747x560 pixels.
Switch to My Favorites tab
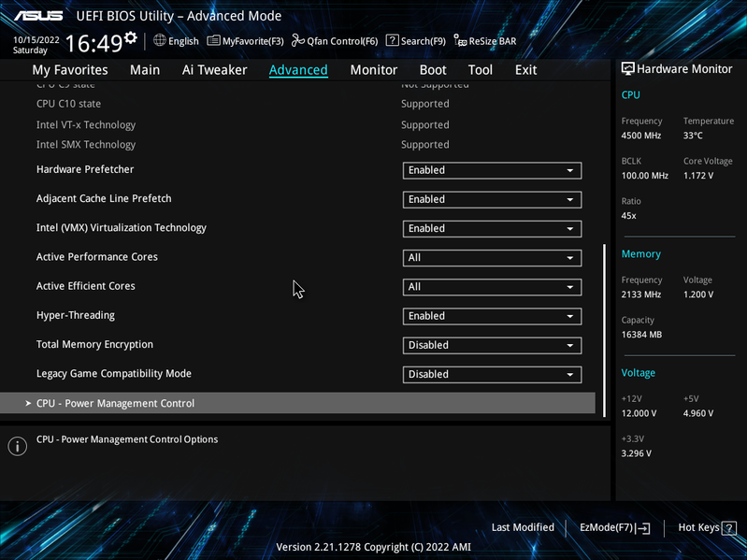pos(70,70)
